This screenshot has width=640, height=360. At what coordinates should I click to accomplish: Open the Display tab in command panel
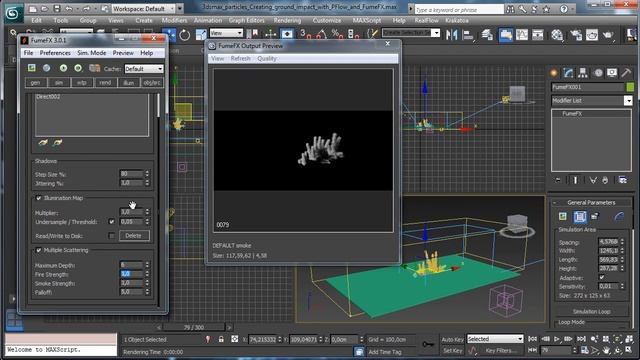coord(612,73)
